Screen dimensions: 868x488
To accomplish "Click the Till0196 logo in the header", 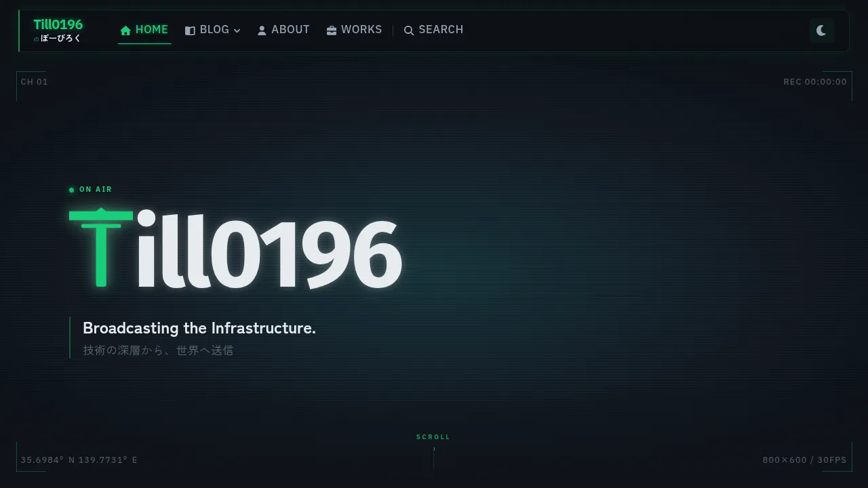I will tap(58, 24).
